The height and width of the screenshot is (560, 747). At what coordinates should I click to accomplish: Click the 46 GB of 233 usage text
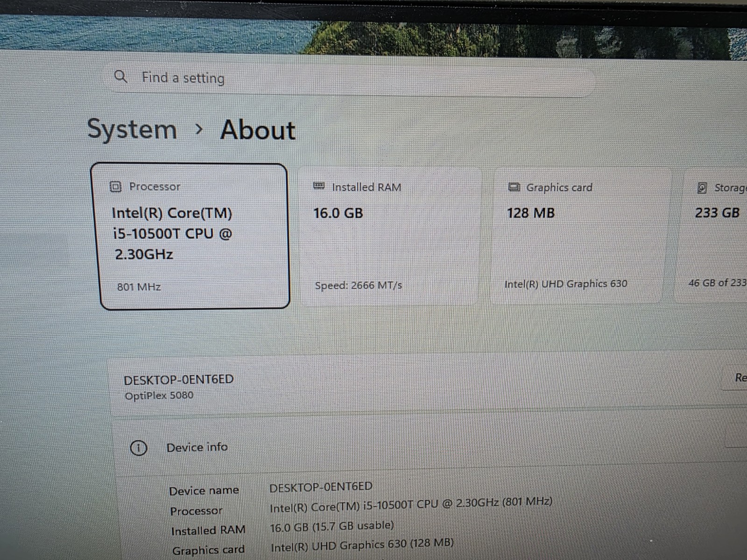(718, 282)
